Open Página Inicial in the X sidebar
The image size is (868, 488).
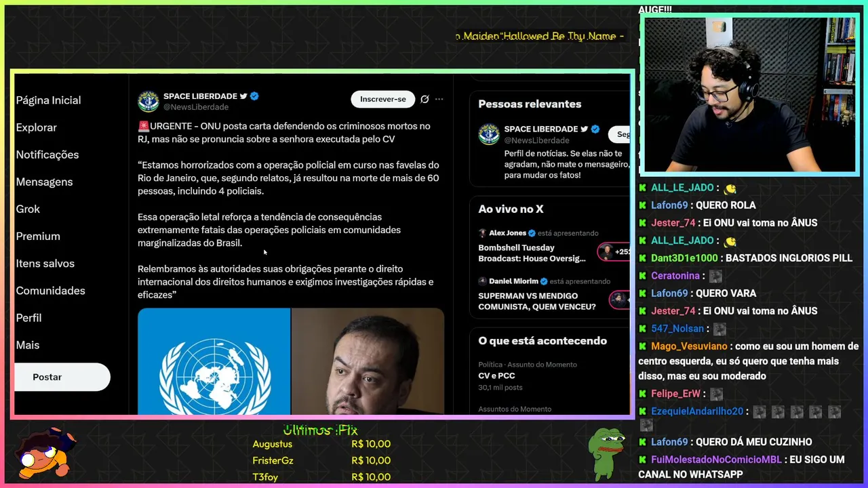[48, 100]
